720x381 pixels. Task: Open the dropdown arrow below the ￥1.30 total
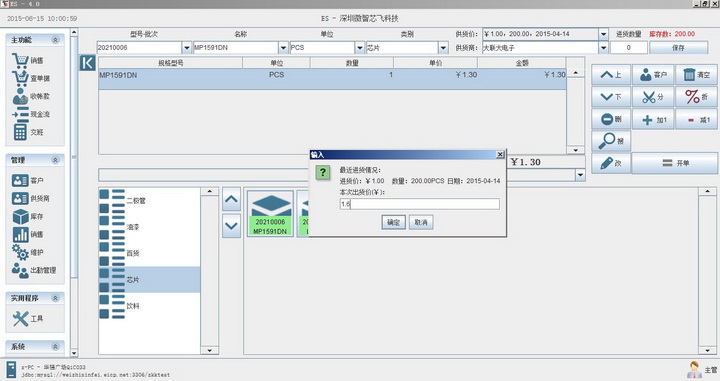click(580, 175)
